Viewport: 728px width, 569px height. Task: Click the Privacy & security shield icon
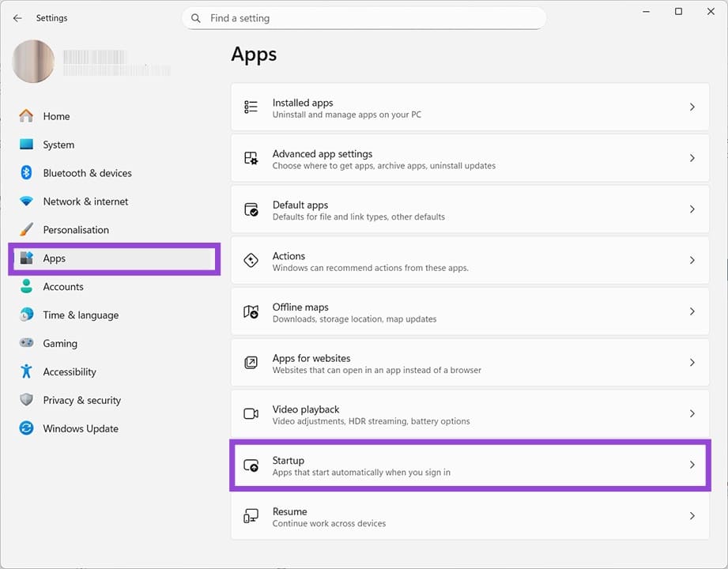[x=27, y=401]
